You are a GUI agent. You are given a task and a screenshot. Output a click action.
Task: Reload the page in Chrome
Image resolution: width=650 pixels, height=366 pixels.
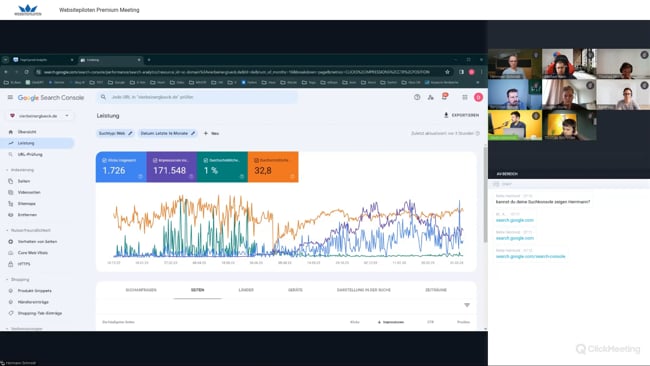pos(27,72)
